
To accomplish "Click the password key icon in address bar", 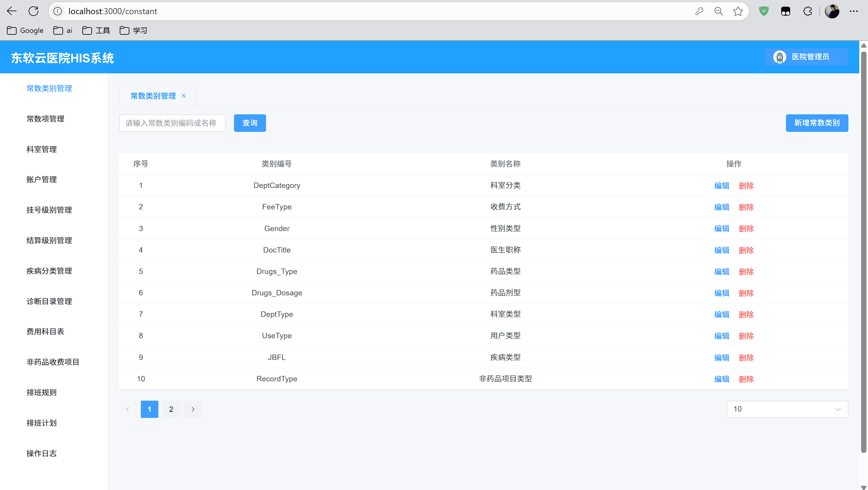I will pos(699,11).
